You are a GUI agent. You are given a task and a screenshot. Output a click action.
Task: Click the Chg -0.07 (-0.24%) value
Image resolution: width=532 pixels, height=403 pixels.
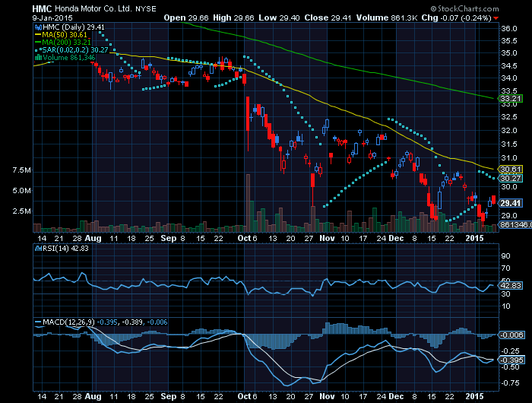pyautogui.click(x=456, y=17)
